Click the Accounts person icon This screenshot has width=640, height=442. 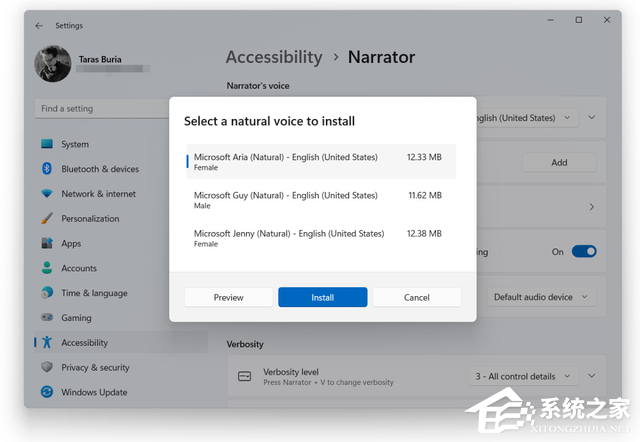point(46,268)
